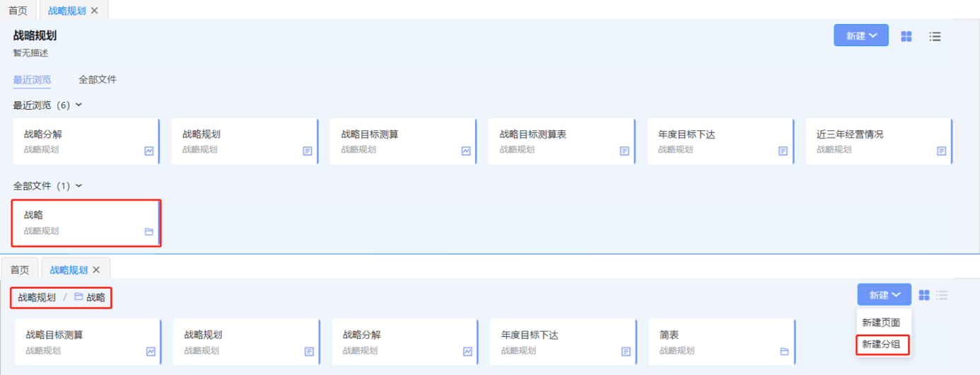The image size is (980, 375).
Task: Close the upper 战略规划 tab
Action: pos(95,11)
